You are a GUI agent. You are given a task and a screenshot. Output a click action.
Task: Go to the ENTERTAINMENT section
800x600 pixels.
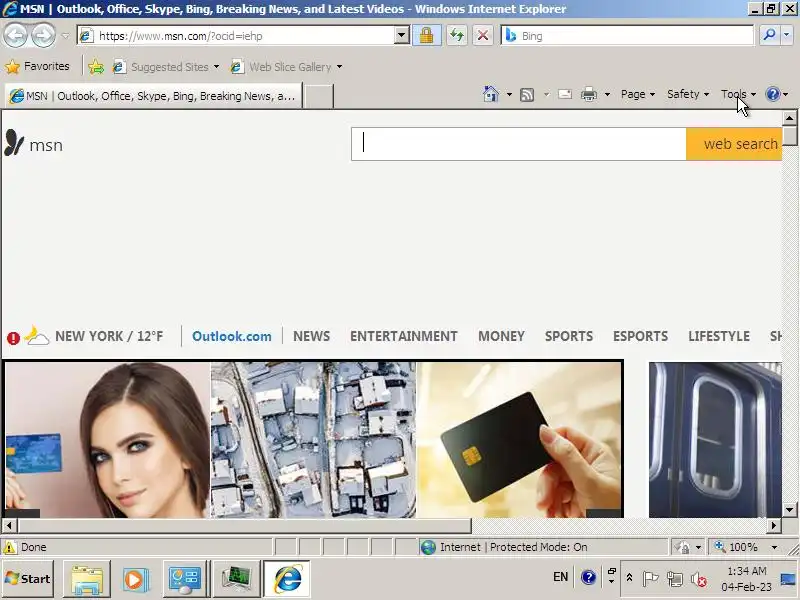[404, 336]
